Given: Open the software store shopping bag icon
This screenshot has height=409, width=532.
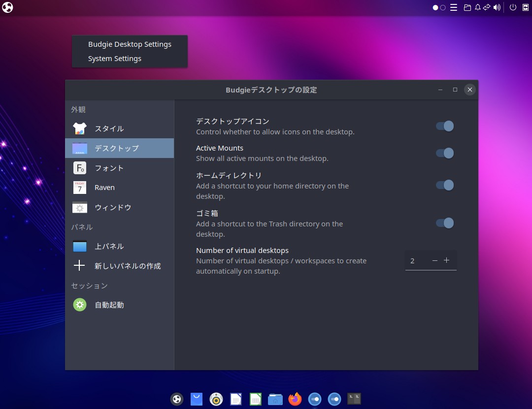Looking at the screenshot, I should coord(197,399).
